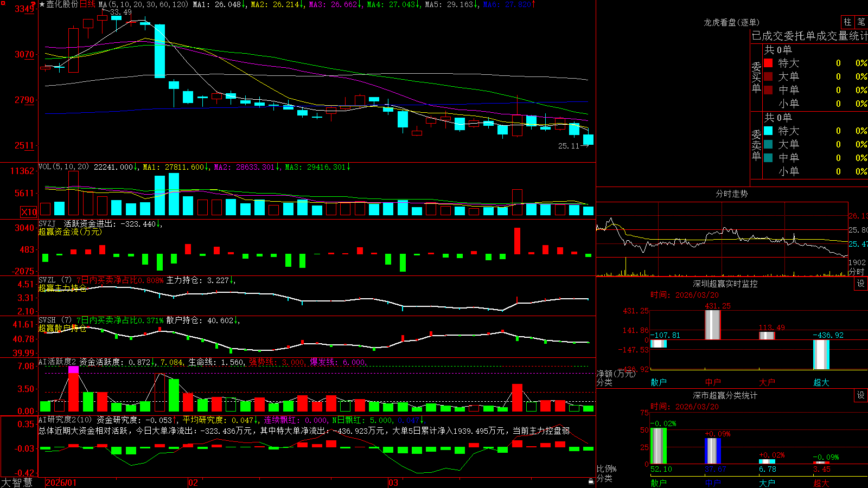
Task: Open the SVZJ indicator label
Action: [x=47, y=224]
